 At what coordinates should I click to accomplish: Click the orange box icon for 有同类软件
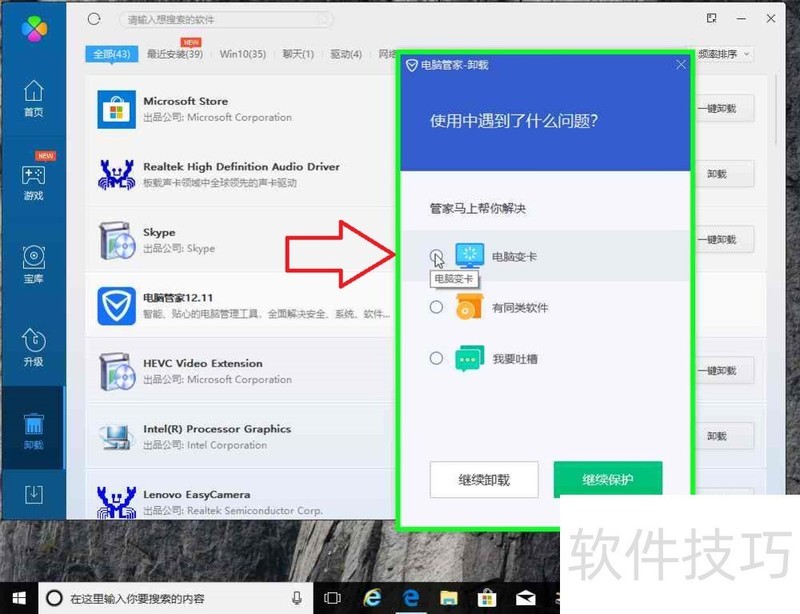tap(469, 307)
